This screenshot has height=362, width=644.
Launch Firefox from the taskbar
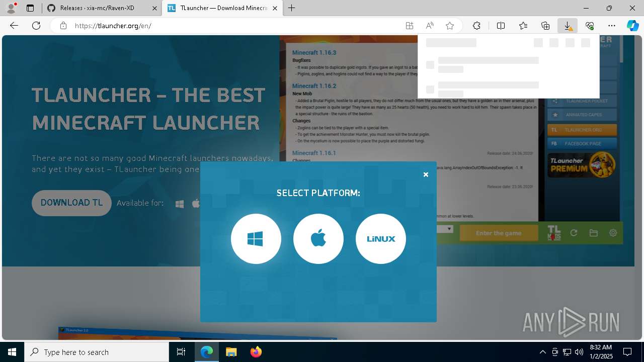click(256, 352)
